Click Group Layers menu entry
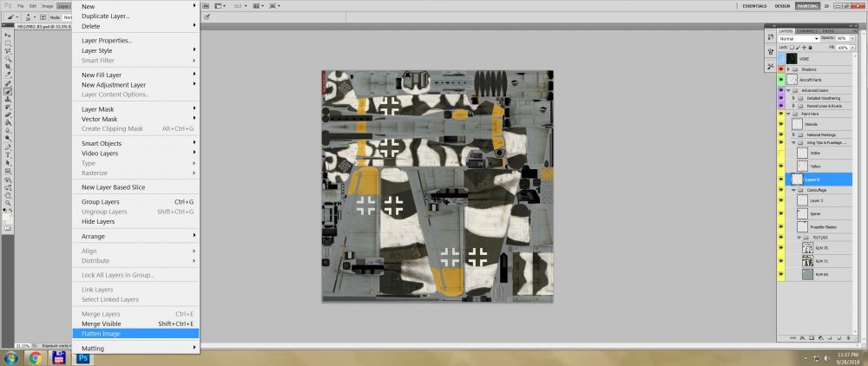Screen dimensions: 868x366 click(x=135, y=202)
